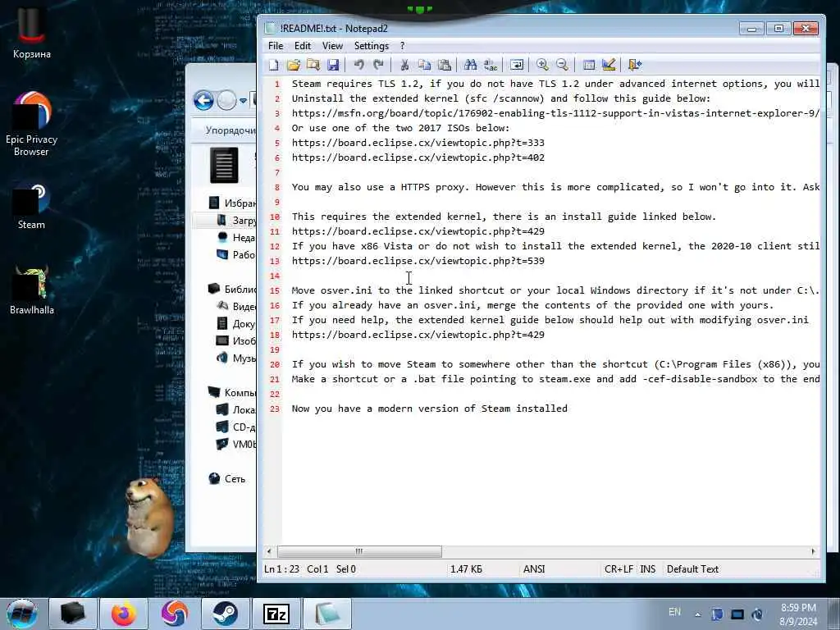This screenshot has width=840, height=630.
Task: Open Firefox from the taskbar
Action: click(124, 614)
